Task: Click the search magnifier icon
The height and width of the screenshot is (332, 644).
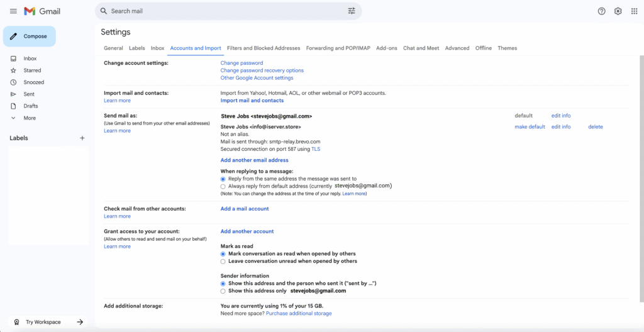Action: pyautogui.click(x=104, y=11)
